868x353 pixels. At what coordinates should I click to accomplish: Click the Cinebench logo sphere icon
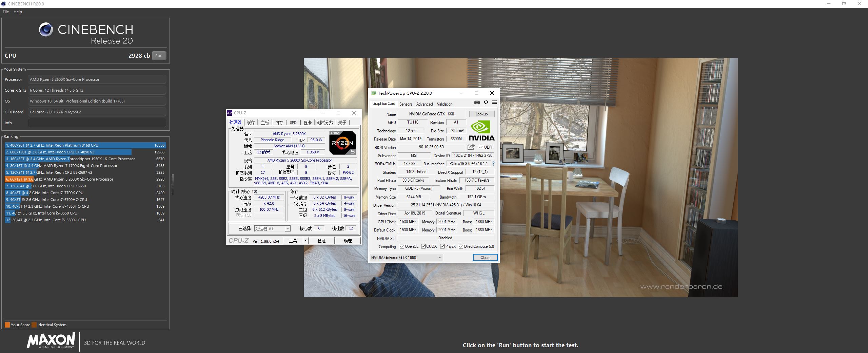(x=46, y=30)
